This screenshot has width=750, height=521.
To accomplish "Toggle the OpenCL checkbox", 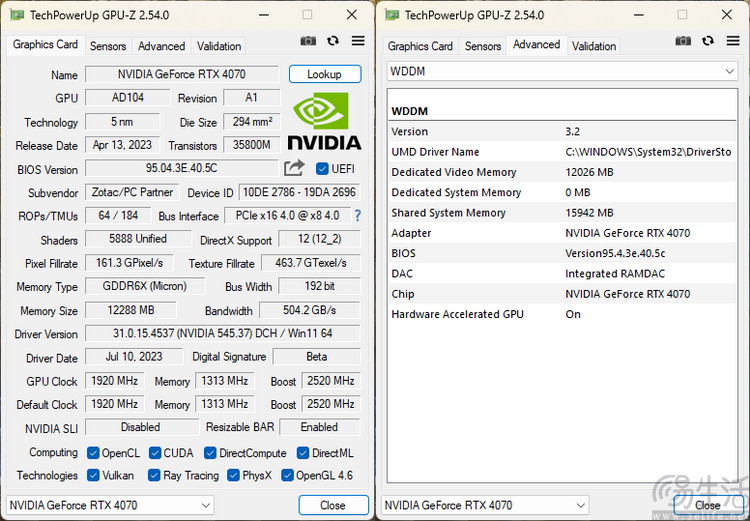I will [93, 453].
